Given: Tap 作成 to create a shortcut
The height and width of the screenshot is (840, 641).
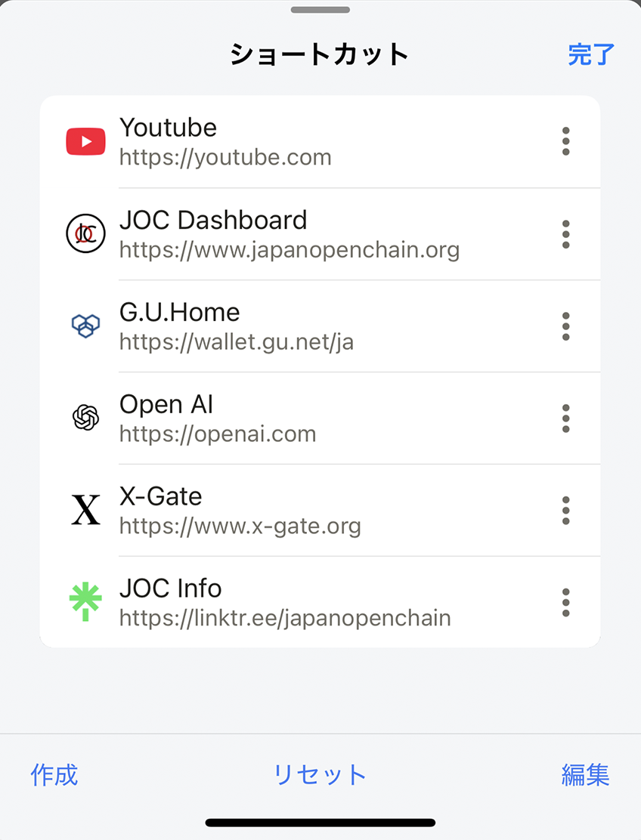Looking at the screenshot, I should click(x=54, y=775).
